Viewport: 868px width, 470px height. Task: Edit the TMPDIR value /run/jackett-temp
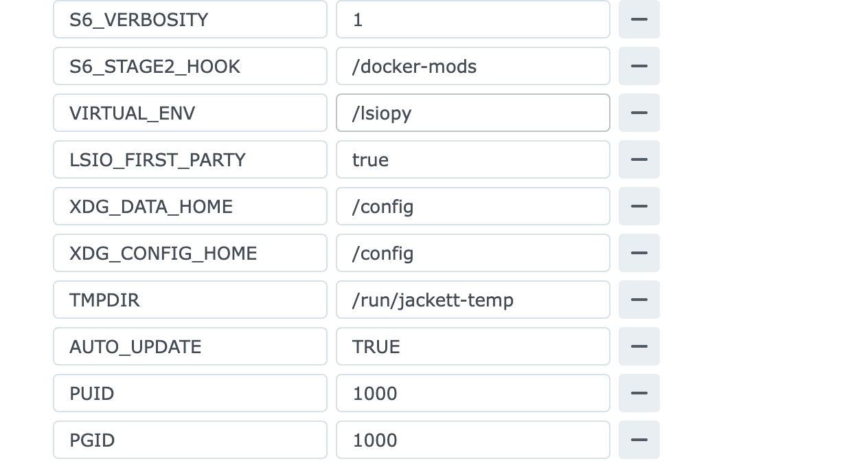click(x=472, y=300)
